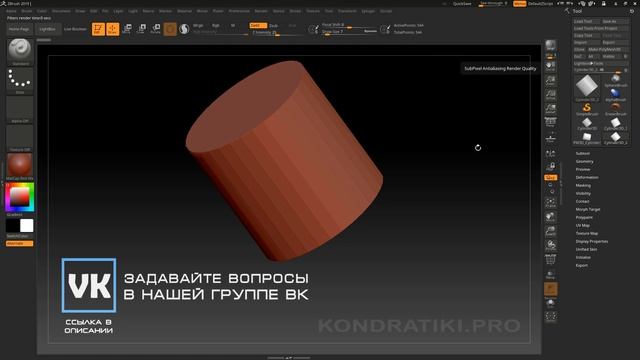Click the white secondary color swatch
The width and height of the screenshot is (640, 360).
(27, 226)
